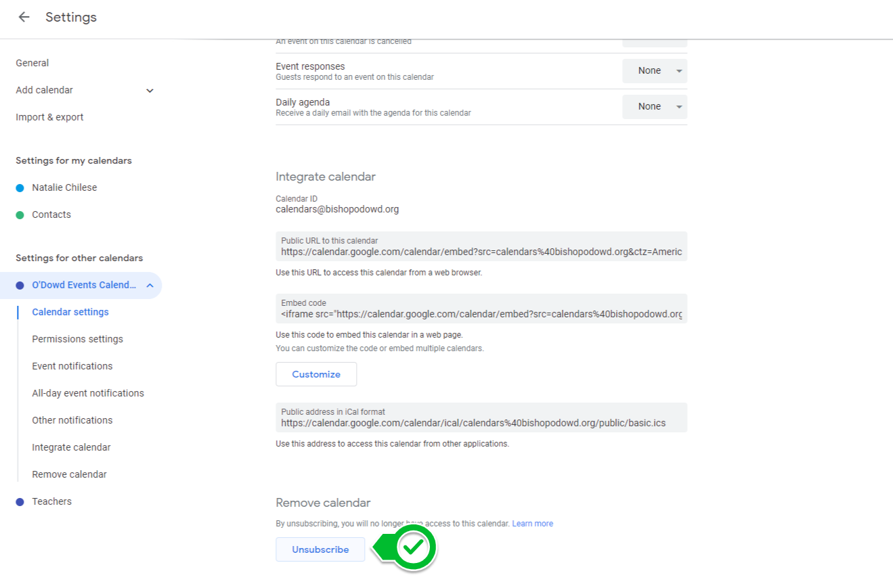Expand the Add calendar chevron

pos(150,91)
